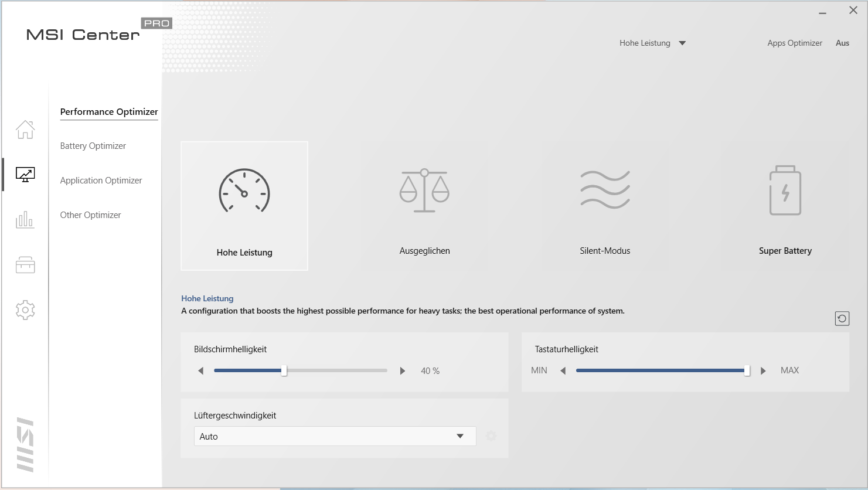
Task: Decrease Bildschirmhelligkeit with left arrow
Action: coord(201,371)
